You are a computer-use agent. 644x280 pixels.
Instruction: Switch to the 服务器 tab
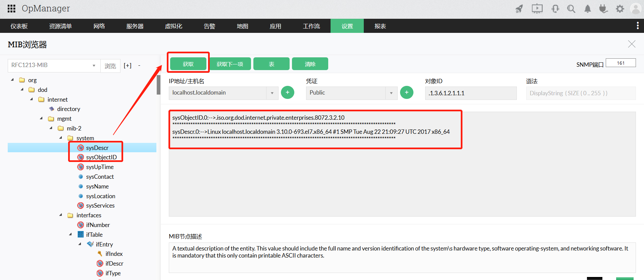point(135,26)
